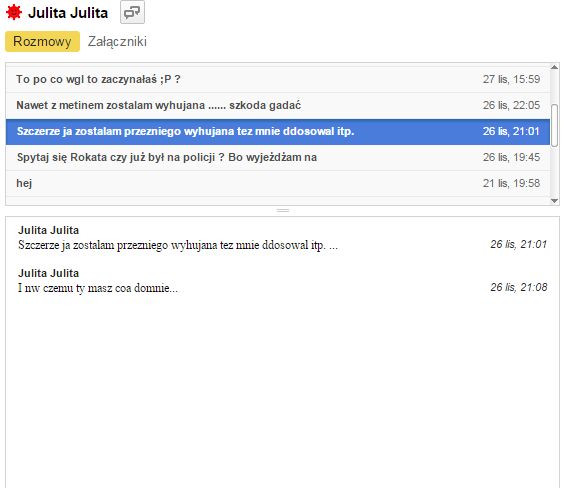Click the red sun avatar icon
This screenshot has width=568, height=488.
click(x=14, y=12)
